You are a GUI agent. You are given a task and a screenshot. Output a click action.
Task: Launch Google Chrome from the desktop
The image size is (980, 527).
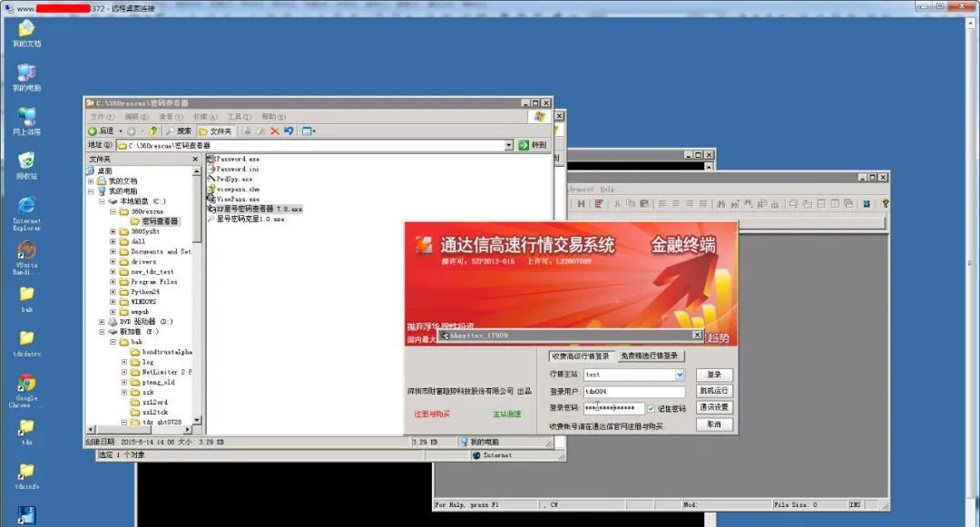pyautogui.click(x=26, y=390)
